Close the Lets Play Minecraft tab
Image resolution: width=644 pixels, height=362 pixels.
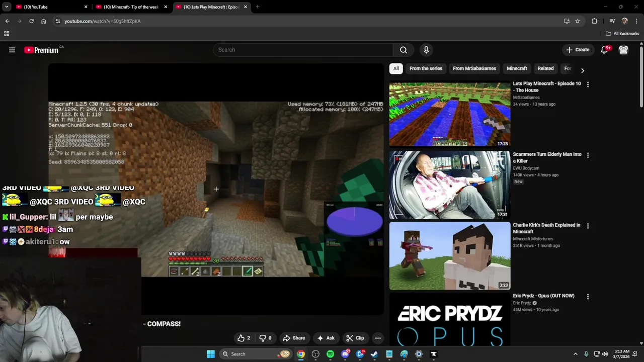pos(246,7)
